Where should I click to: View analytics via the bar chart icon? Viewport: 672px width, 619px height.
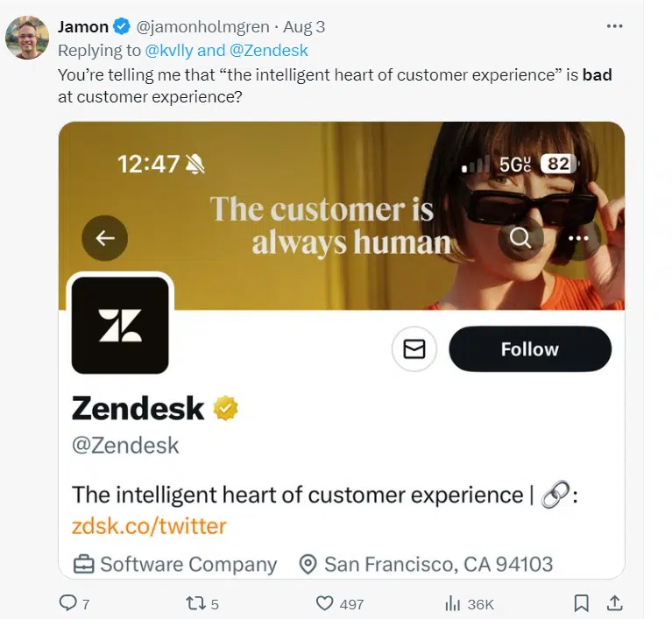pyautogui.click(x=453, y=603)
